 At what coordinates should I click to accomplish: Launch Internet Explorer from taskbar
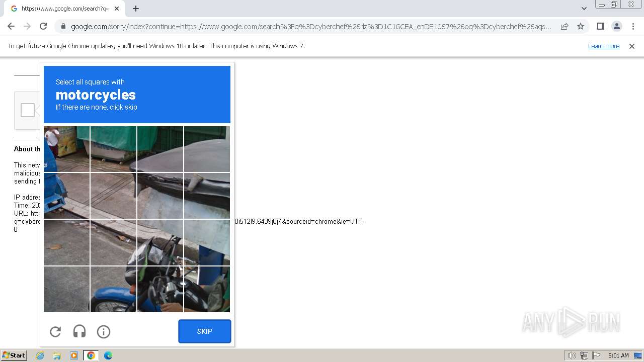40,355
